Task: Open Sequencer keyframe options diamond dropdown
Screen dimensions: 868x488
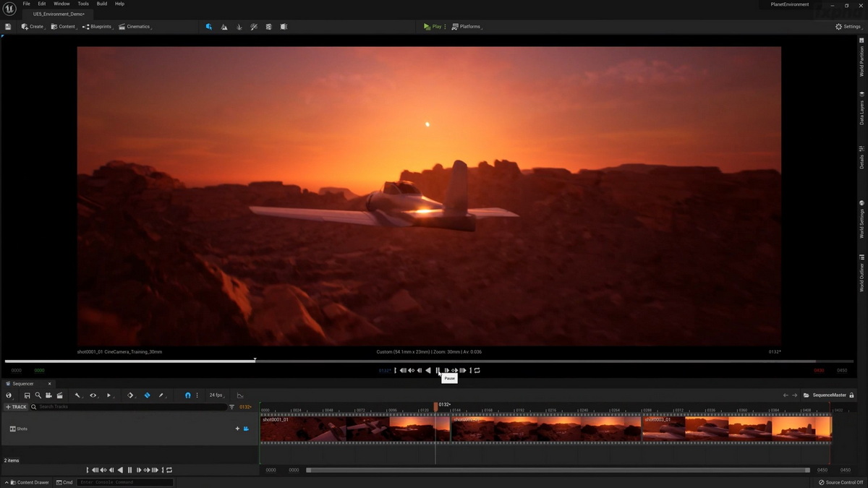Action: (131, 395)
